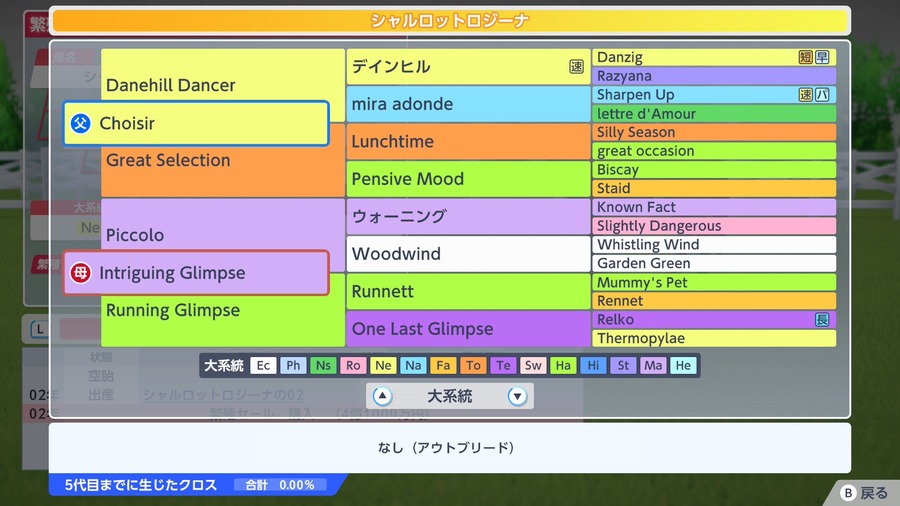Select the Ec lineage swatch
The height and width of the screenshot is (506, 900).
click(263, 365)
